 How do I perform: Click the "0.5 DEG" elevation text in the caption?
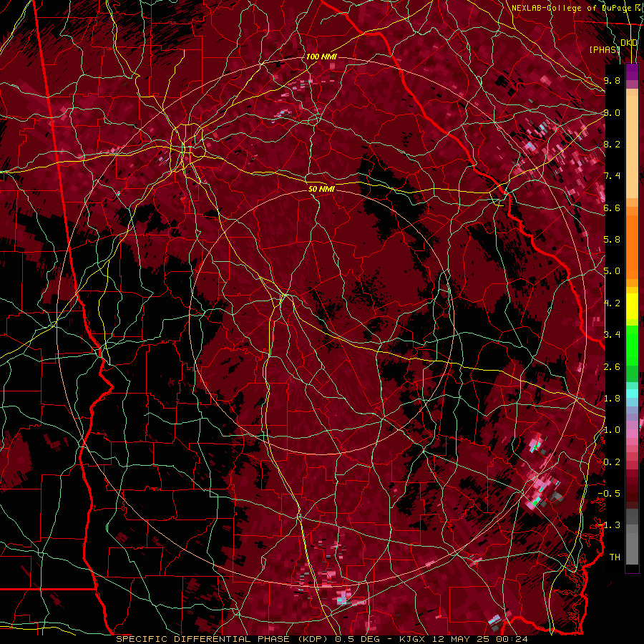[x=357, y=639]
